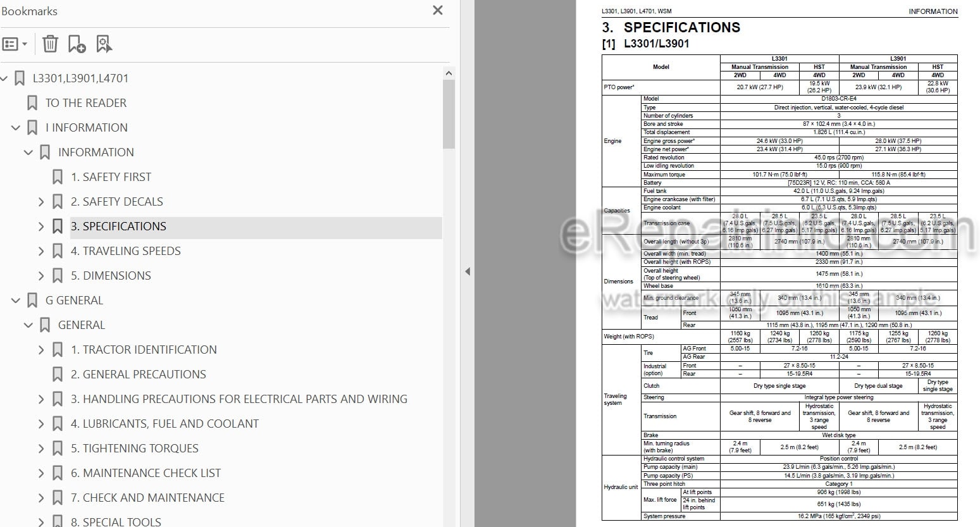The width and height of the screenshot is (980, 527).
Task: Collapse navigation pane with the left arrow
Action: tap(468, 271)
